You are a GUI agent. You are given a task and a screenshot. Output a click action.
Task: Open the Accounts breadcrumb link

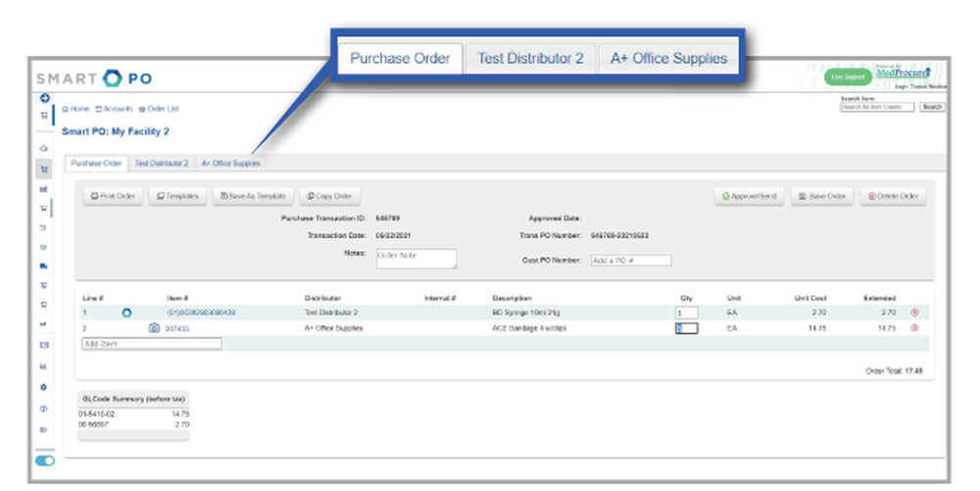point(115,109)
